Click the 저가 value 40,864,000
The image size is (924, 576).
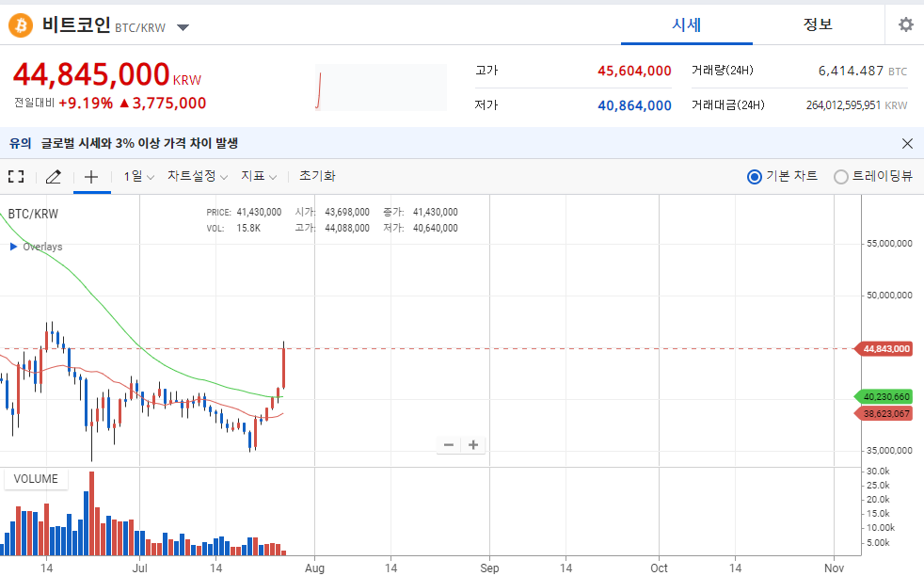point(634,105)
